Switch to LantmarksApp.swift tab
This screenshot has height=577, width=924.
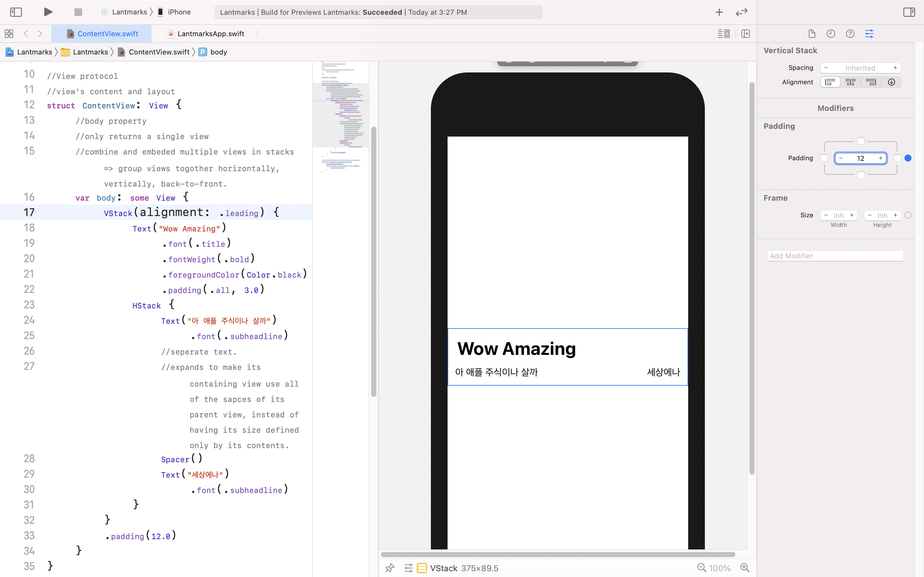pos(210,34)
